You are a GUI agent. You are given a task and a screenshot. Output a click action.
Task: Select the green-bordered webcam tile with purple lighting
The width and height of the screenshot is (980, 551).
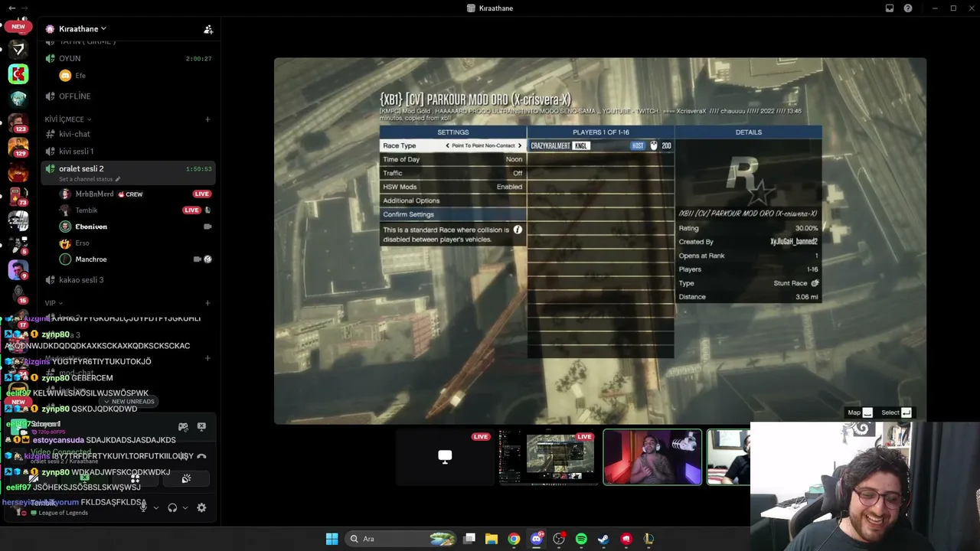coord(652,457)
